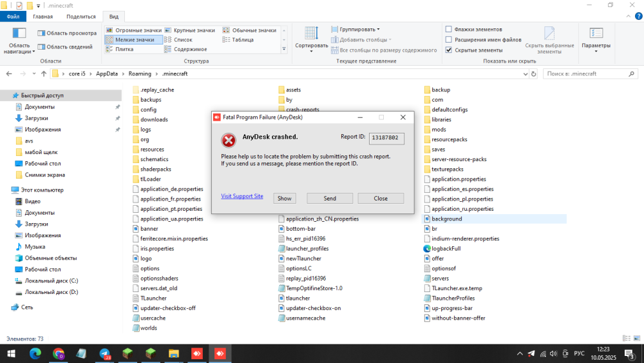Open File Explorer taskbar icon
Image resolution: width=644 pixels, height=363 pixels.
point(174,353)
